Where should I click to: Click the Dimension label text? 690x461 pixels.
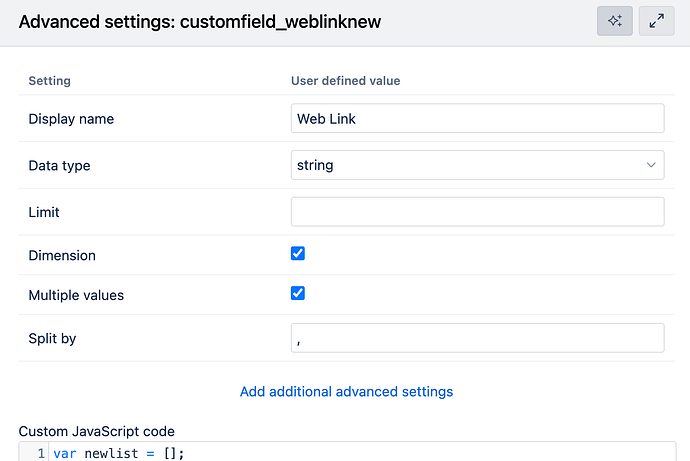tap(62, 255)
